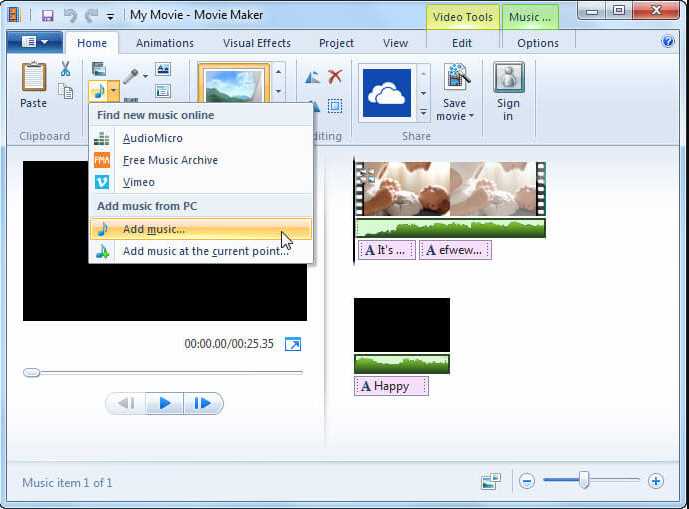689x509 pixels.
Task: Select the Happy caption on the timeline
Action: pos(391,386)
